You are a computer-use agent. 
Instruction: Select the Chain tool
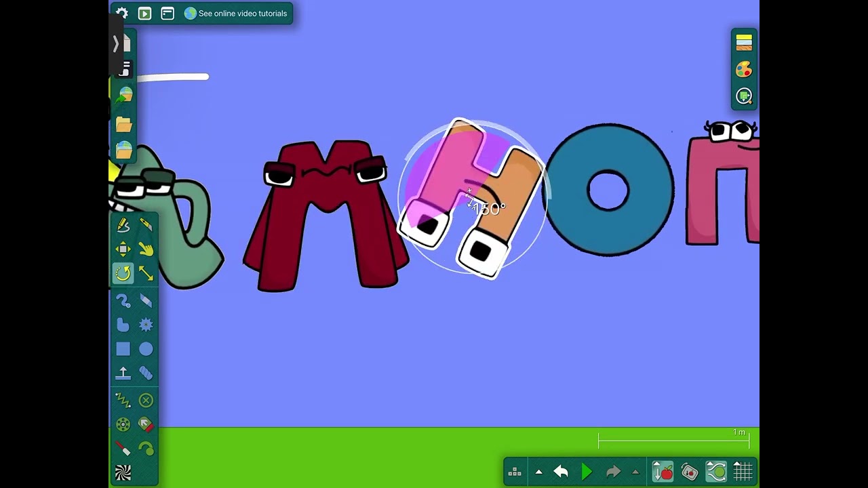pos(146,373)
